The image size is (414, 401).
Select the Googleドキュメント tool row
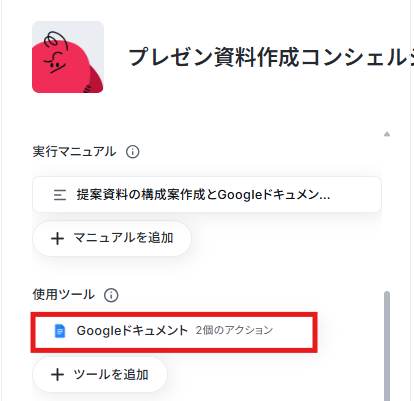click(x=174, y=332)
